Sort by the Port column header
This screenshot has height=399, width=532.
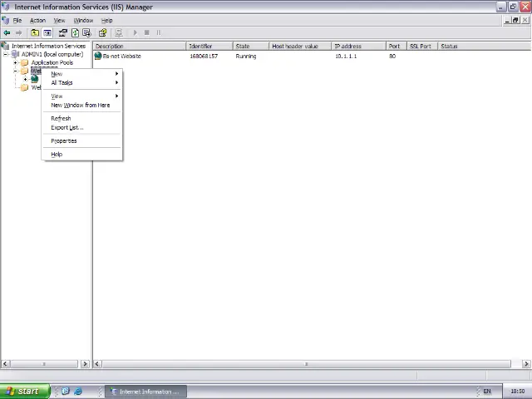(397, 47)
